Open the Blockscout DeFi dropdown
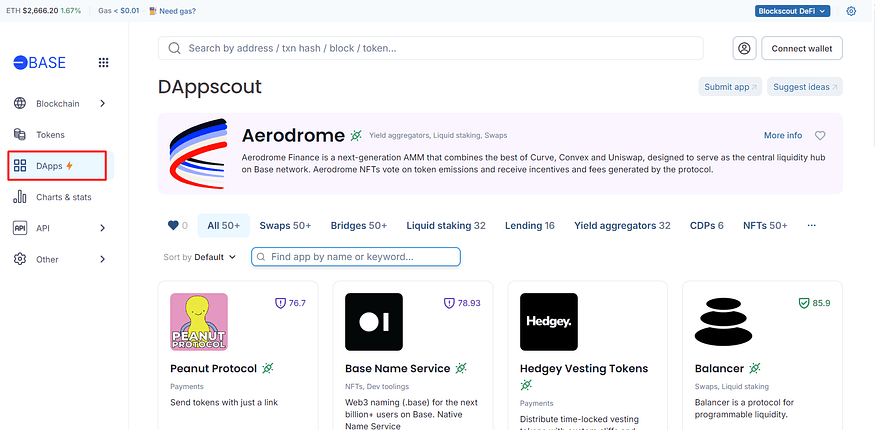The width and height of the screenshot is (875, 430). click(x=792, y=11)
